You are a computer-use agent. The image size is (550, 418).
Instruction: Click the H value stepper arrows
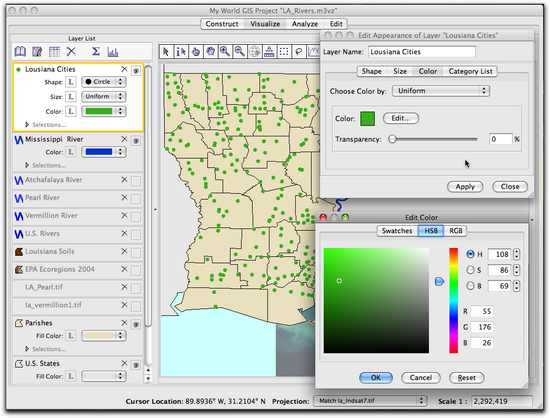[516, 254]
